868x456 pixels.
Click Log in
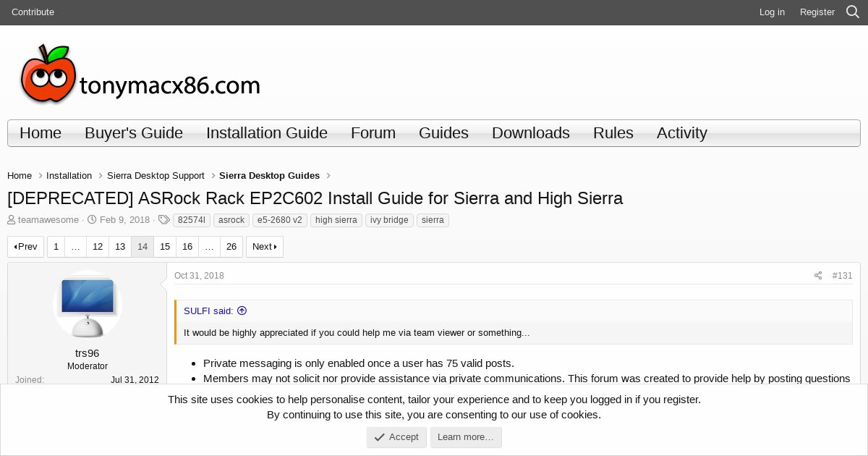(772, 12)
